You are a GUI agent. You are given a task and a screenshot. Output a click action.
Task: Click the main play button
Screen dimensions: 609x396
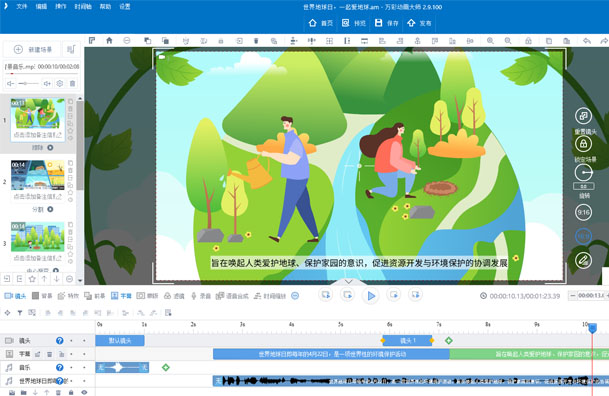tap(371, 296)
